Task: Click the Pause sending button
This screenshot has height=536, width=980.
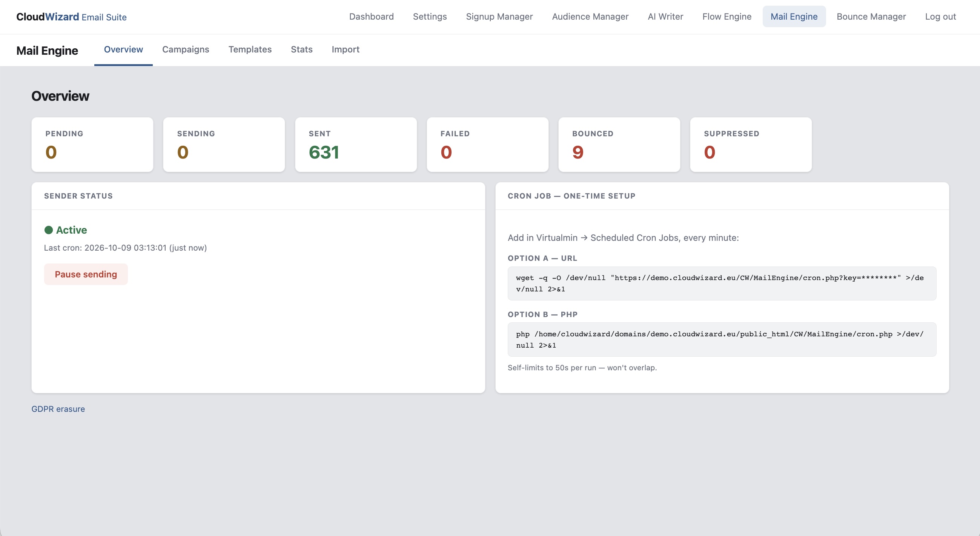Action: pyautogui.click(x=86, y=274)
